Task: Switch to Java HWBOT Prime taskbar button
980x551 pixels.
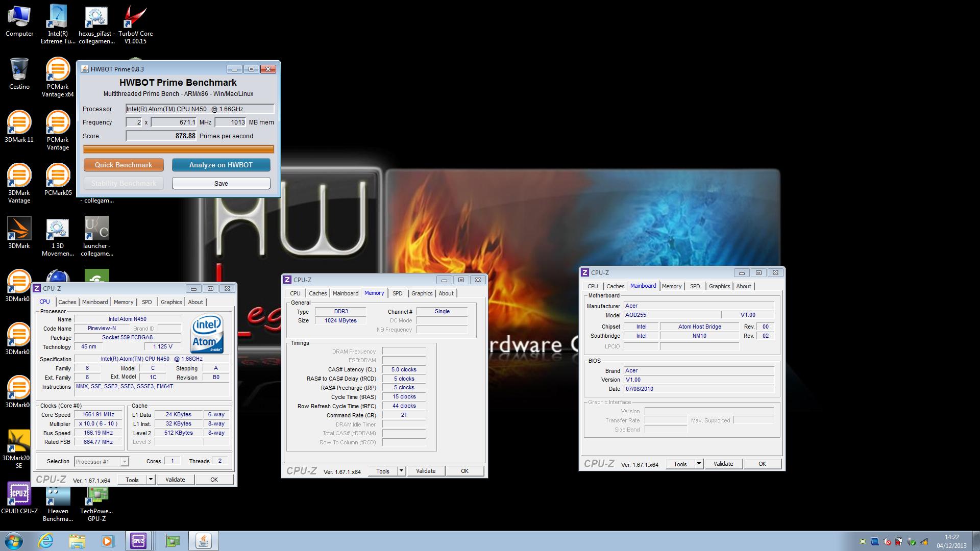Action: pyautogui.click(x=204, y=541)
